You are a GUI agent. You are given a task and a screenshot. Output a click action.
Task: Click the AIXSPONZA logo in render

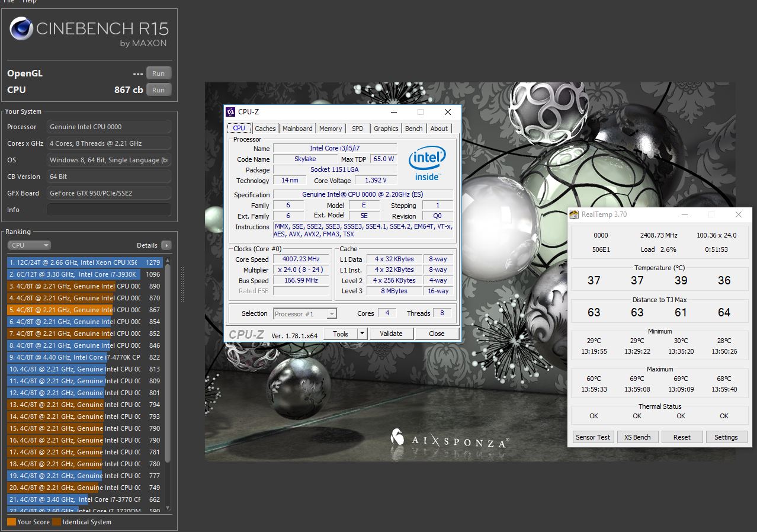(449, 439)
